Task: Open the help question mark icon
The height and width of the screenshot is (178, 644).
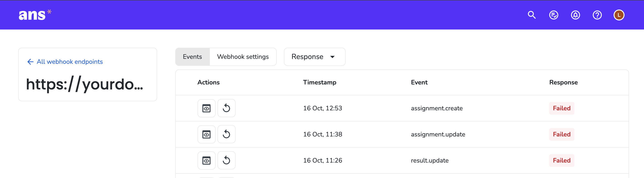Action: 597,15
